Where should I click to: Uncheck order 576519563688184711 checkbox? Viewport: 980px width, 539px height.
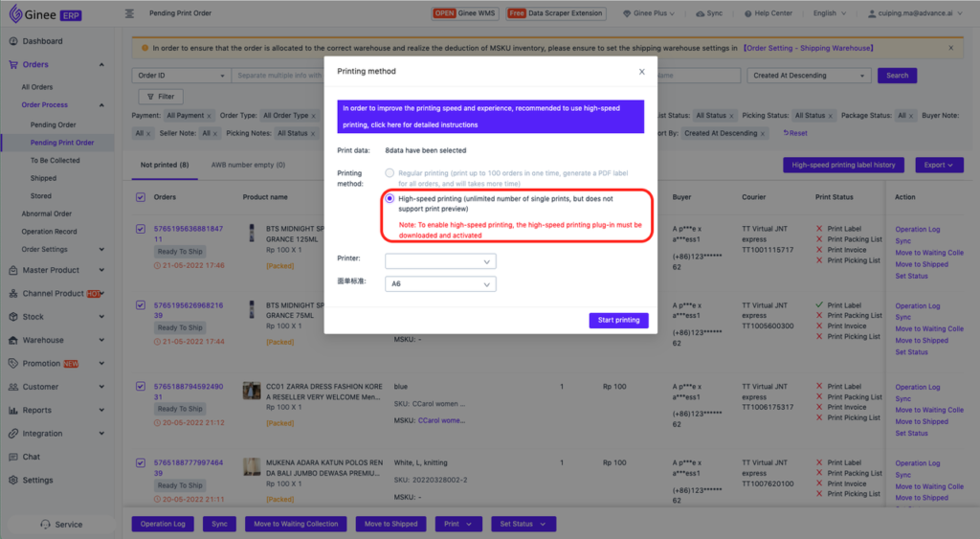[141, 229]
